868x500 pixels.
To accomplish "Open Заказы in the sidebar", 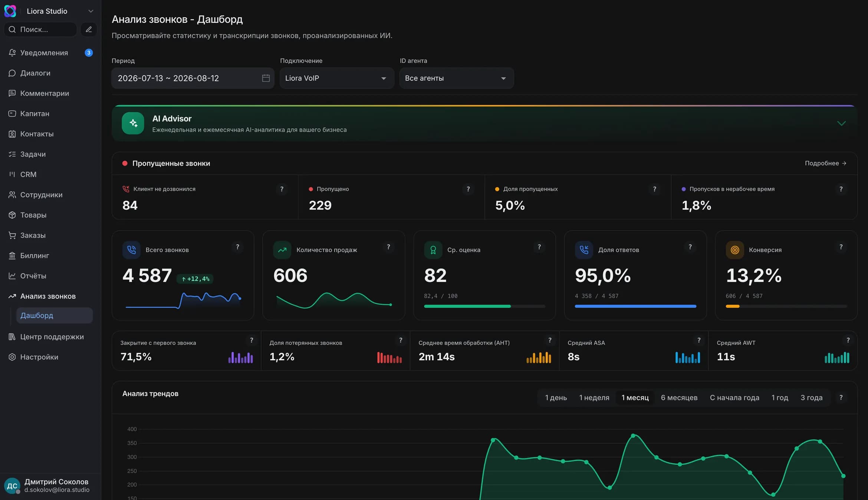I will click(x=50, y=235).
